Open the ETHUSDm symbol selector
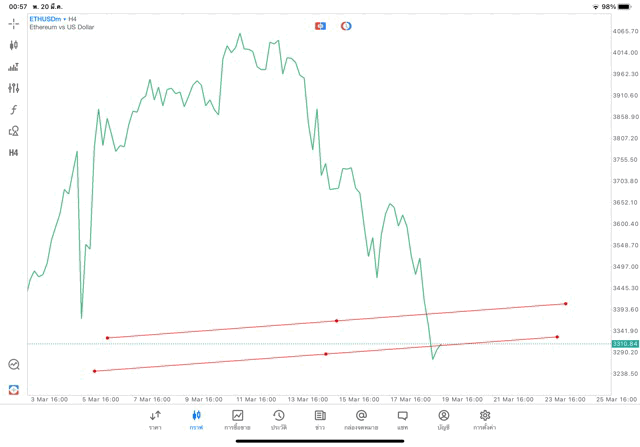The width and height of the screenshot is (640, 447). pyautogui.click(x=48, y=19)
